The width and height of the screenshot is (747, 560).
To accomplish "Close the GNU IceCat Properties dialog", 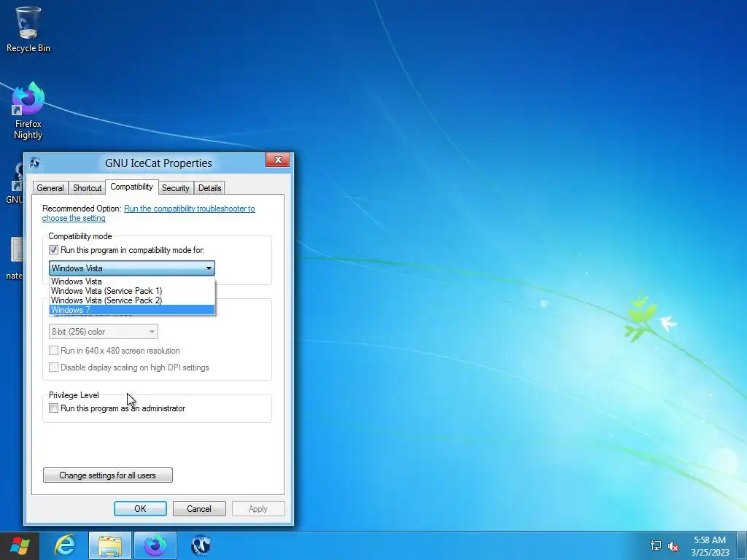I will [x=278, y=160].
